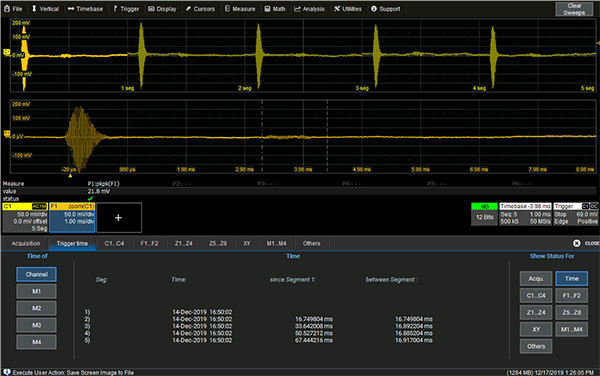This screenshot has height=376, width=600.
Task: Select M1 under Time of
Action: tap(36, 291)
